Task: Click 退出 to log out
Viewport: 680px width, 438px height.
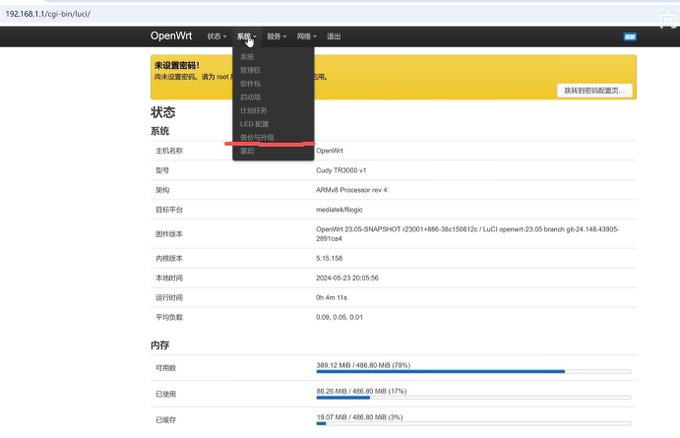Action: 334,37
